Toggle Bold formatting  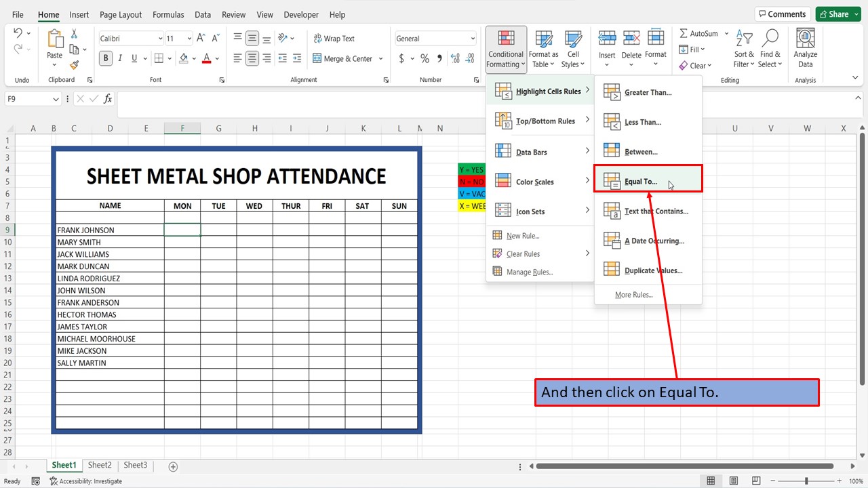(106, 59)
